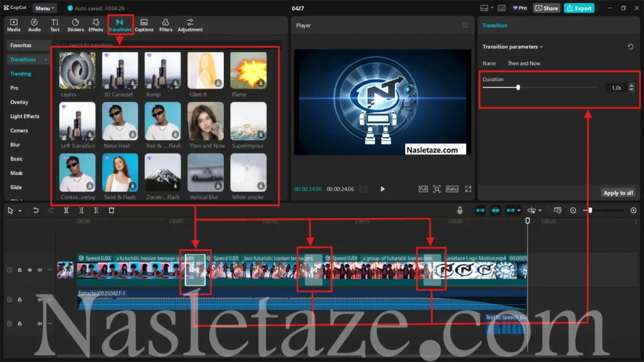Download the White smoke transition
644x362 pixels.
click(261, 186)
